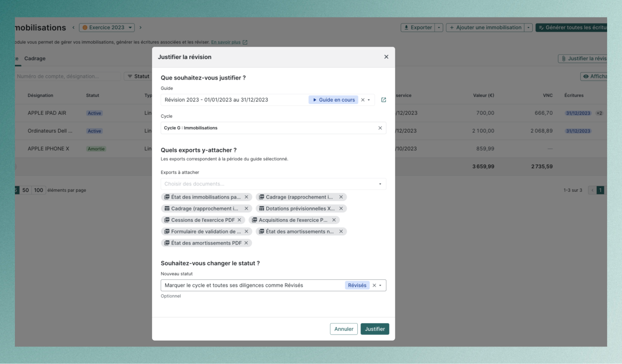Sort by Désignation column header
The image size is (622, 364).
40,95
